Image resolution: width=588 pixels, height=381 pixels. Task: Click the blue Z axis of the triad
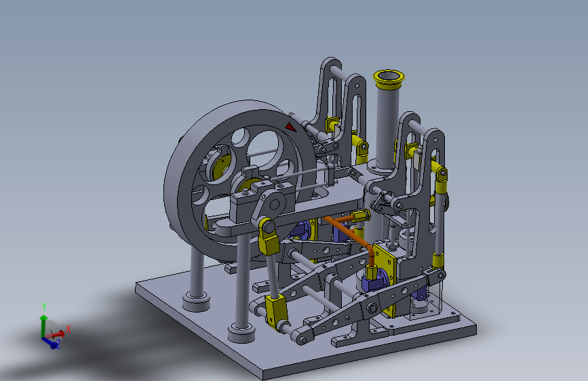pyautogui.click(x=50, y=343)
